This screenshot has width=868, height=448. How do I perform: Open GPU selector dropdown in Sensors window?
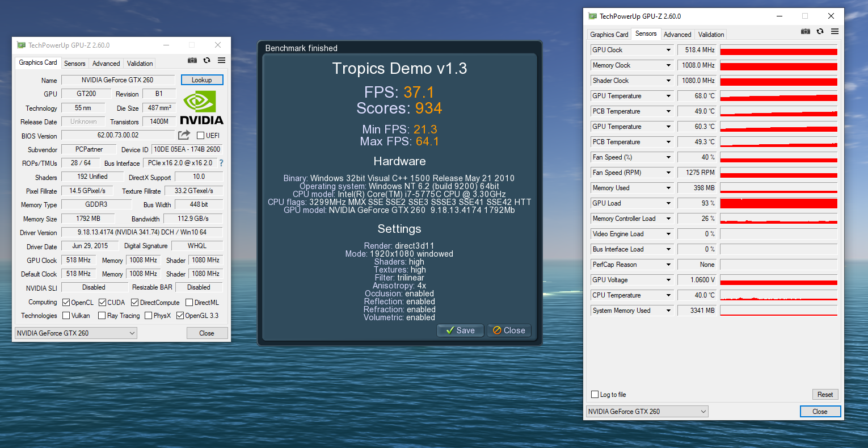(647, 412)
